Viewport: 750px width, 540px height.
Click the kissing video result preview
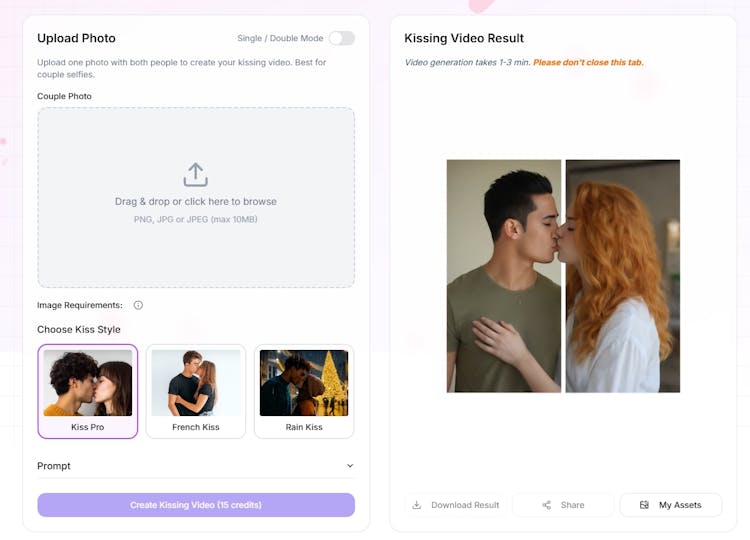563,276
